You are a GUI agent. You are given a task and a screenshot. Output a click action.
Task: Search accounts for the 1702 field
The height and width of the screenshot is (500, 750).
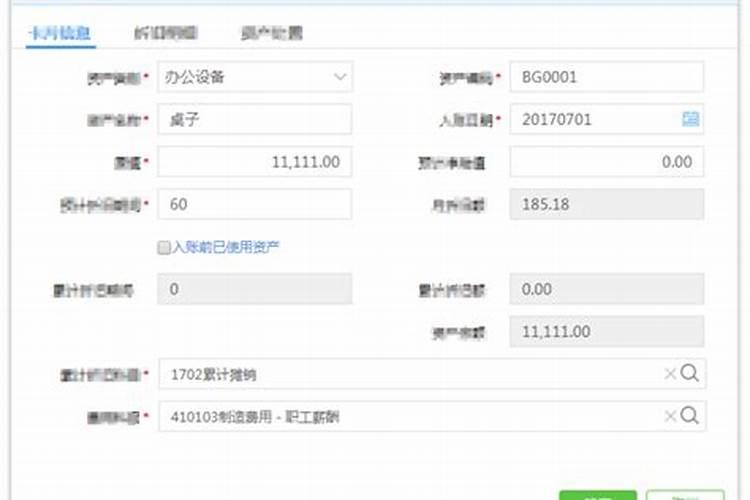[x=689, y=373]
